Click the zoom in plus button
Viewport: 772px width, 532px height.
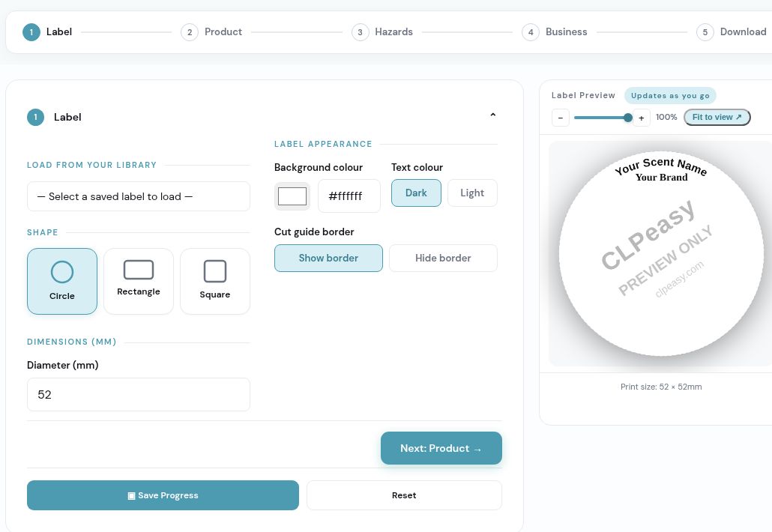pos(641,118)
